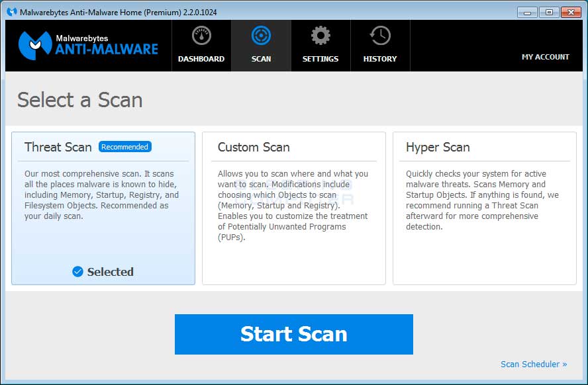
Task: Click the DASHBOARD label text
Action: pyautogui.click(x=201, y=59)
